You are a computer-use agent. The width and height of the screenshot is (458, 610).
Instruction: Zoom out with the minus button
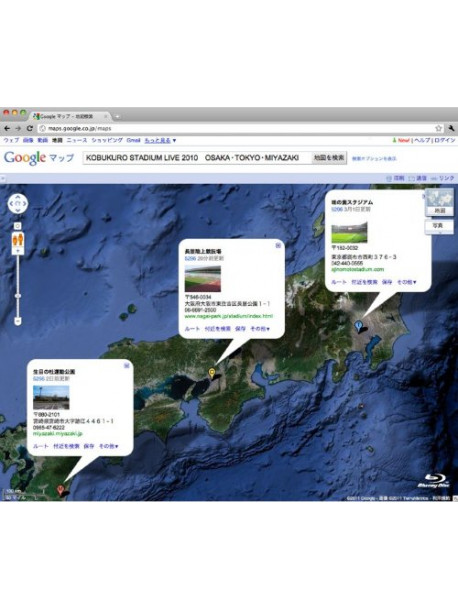pos(18,321)
